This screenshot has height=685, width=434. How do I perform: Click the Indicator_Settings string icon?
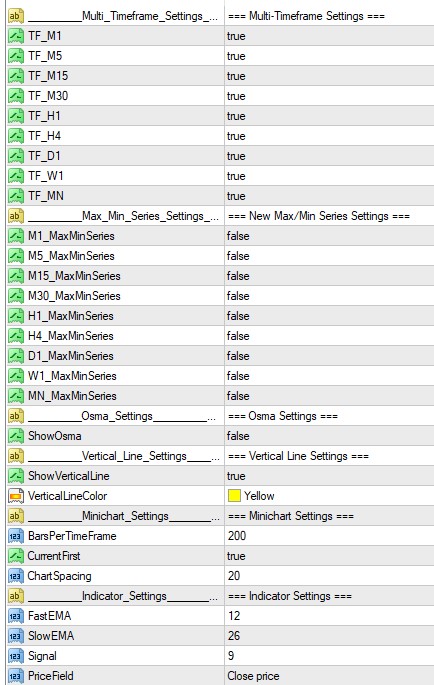pos(16,596)
